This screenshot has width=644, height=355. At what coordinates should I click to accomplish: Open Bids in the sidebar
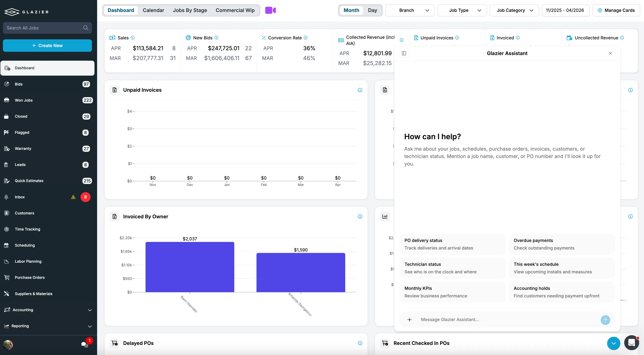(48, 84)
